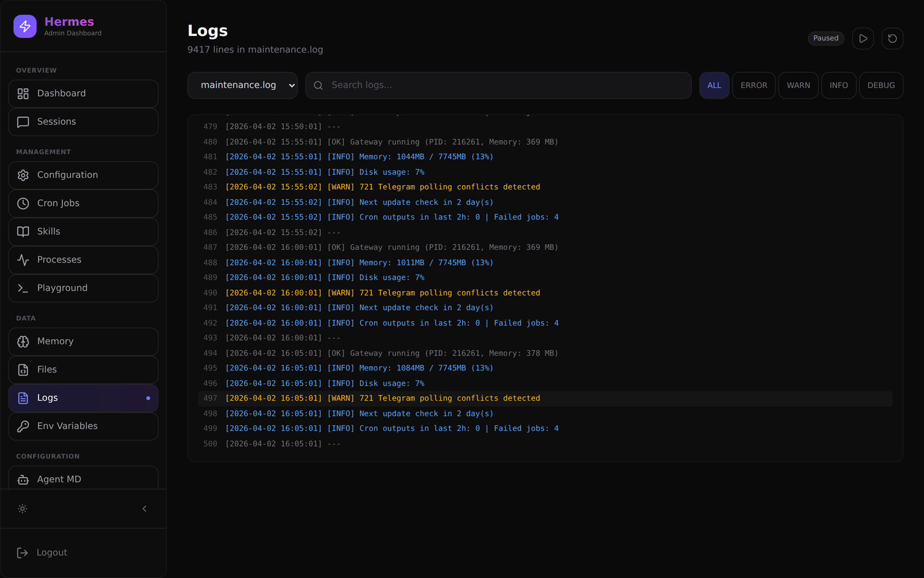Viewport: 924px width, 578px height.
Task: Open Agent MD in sidebar
Action: [83, 478]
